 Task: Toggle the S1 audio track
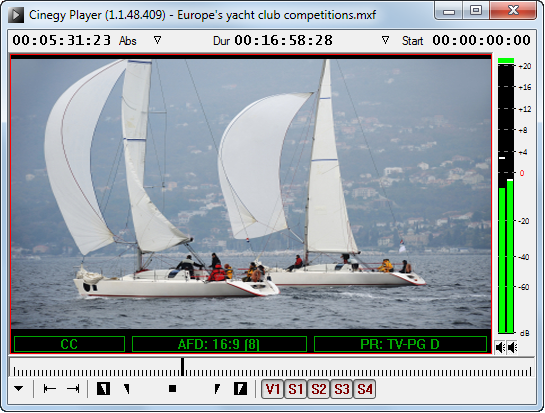[295, 389]
